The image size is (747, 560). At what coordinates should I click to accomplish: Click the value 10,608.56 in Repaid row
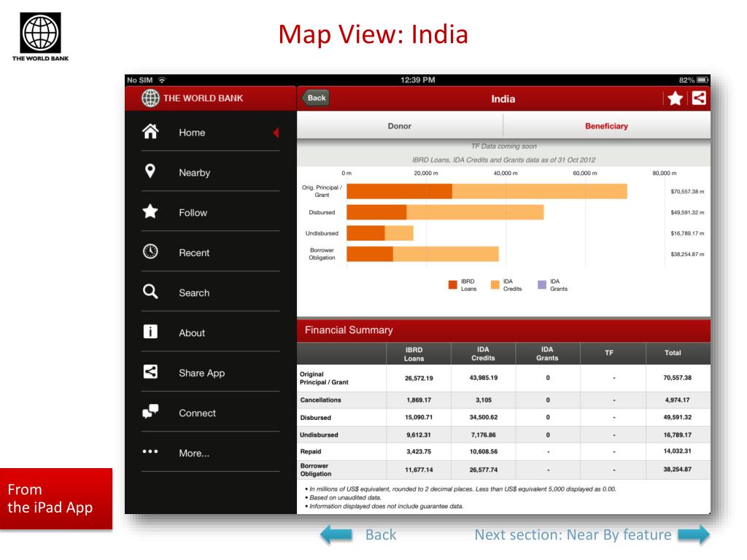click(484, 451)
